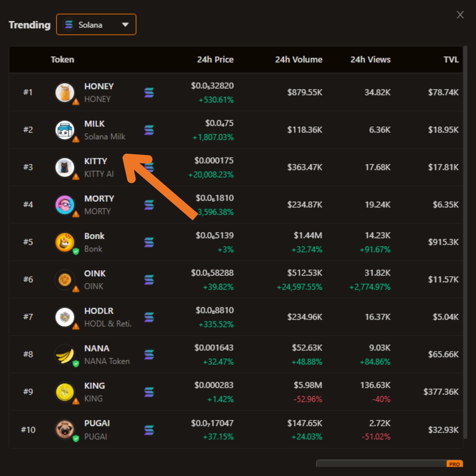Screen dimensions: 476x476
Task: Click the Bonk token logo
Action: coord(65,242)
